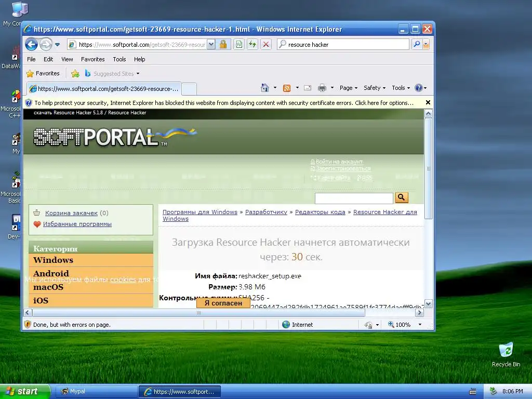
Task: Expand the Print dropdown arrow
Action: click(x=332, y=88)
